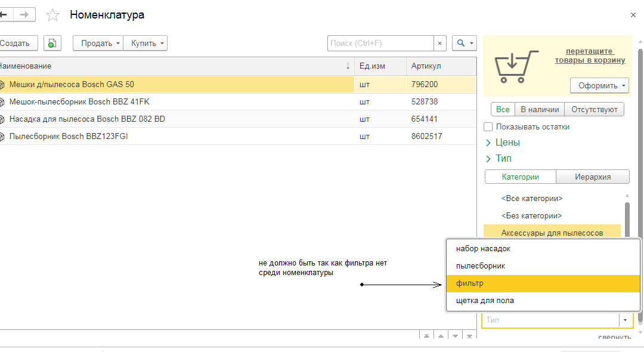Click the shopping cart icon
This screenshot has height=352, width=644.
click(x=512, y=66)
